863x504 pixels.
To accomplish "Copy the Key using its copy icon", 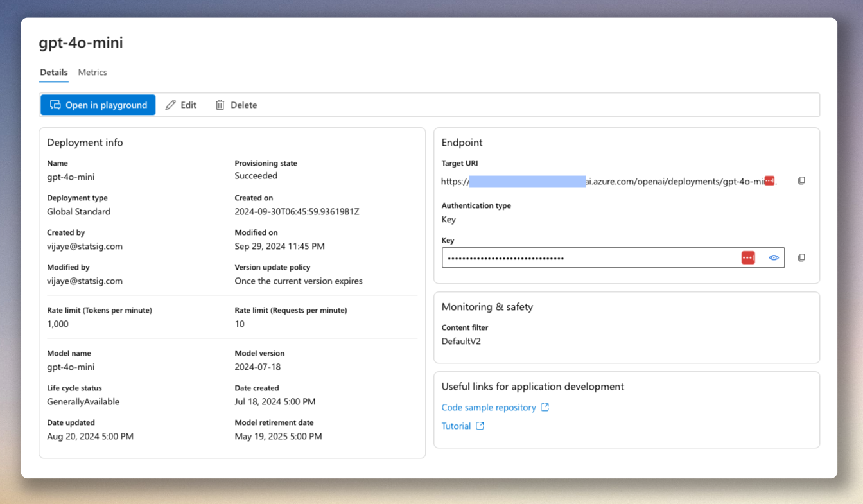I will tap(801, 257).
